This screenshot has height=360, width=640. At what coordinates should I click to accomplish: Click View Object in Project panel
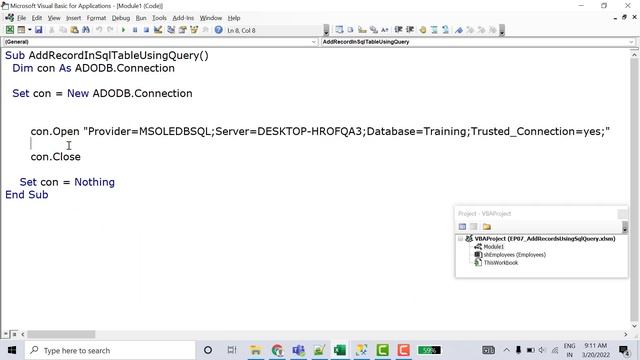(x=473, y=227)
